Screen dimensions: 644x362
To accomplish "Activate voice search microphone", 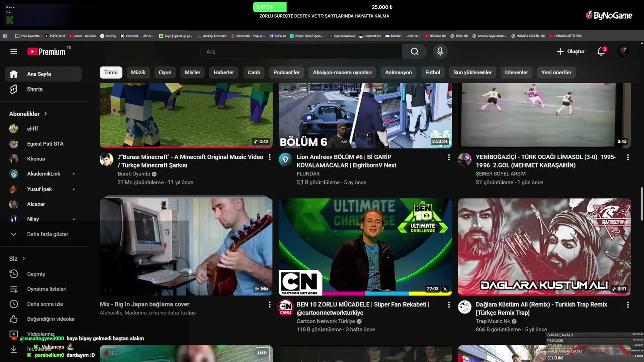I will 440,51.
